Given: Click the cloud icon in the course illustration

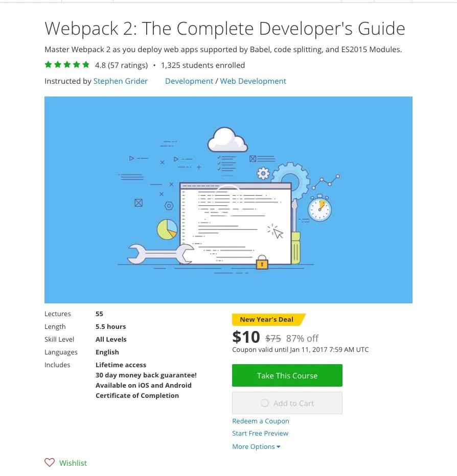Looking at the screenshot, I should (x=227, y=139).
